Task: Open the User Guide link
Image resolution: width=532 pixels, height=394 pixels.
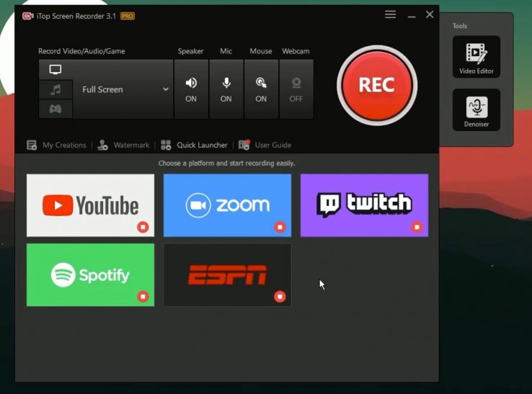Action: pos(265,145)
